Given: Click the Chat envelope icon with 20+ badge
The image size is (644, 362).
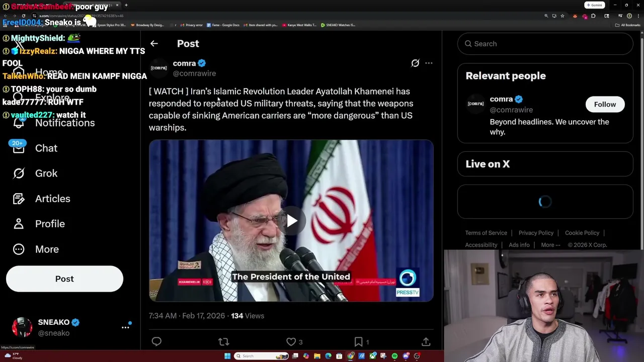Looking at the screenshot, I should (19, 147).
